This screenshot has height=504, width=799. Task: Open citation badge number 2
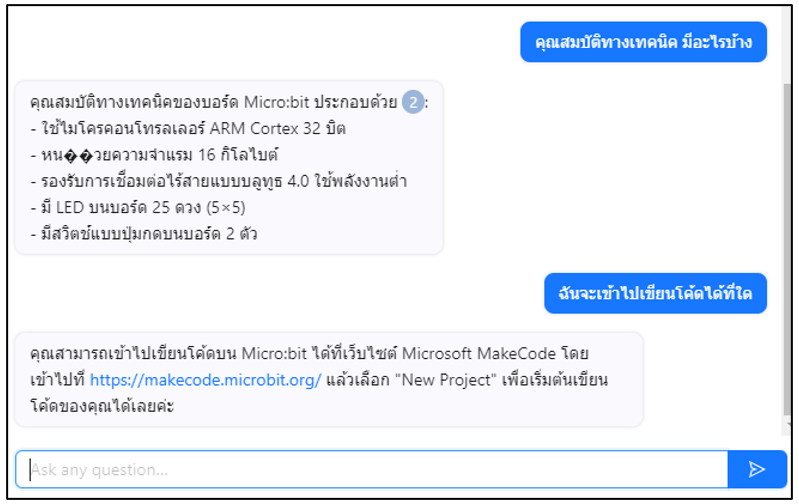click(x=413, y=101)
